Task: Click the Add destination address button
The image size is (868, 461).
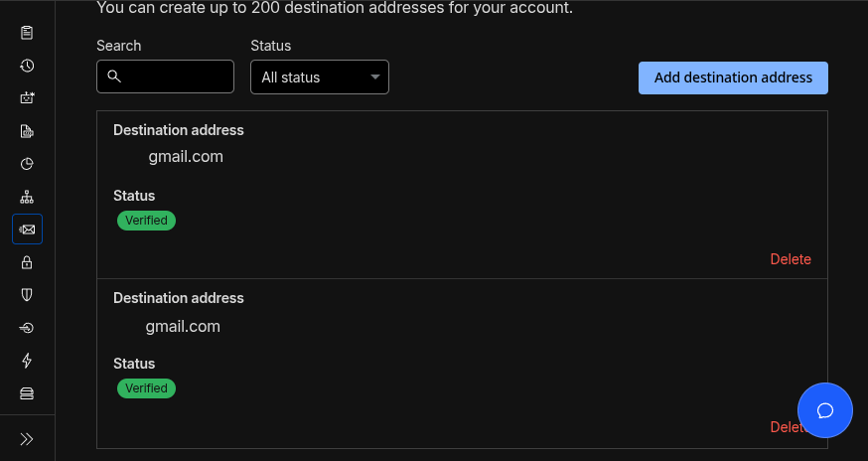Action: pos(733,77)
